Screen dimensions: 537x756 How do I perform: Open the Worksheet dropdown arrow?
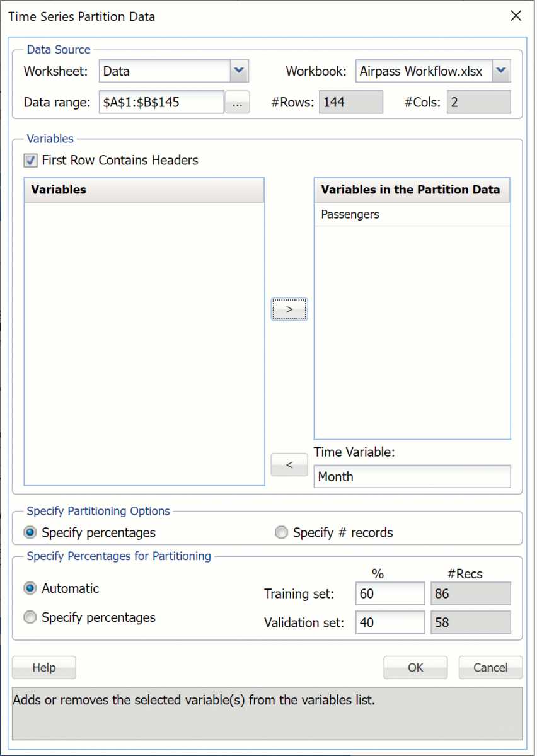point(240,71)
